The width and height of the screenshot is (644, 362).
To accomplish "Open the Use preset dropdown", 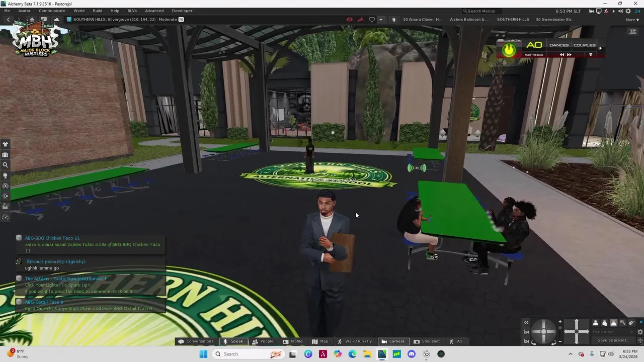I will click(x=613, y=332).
